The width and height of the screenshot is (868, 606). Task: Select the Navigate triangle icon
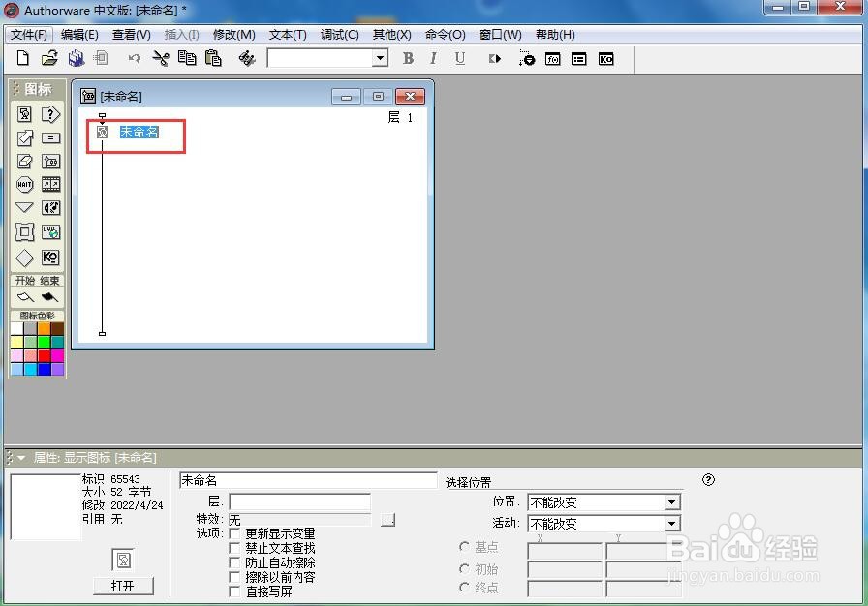pyautogui.click(x=24, y=207)
